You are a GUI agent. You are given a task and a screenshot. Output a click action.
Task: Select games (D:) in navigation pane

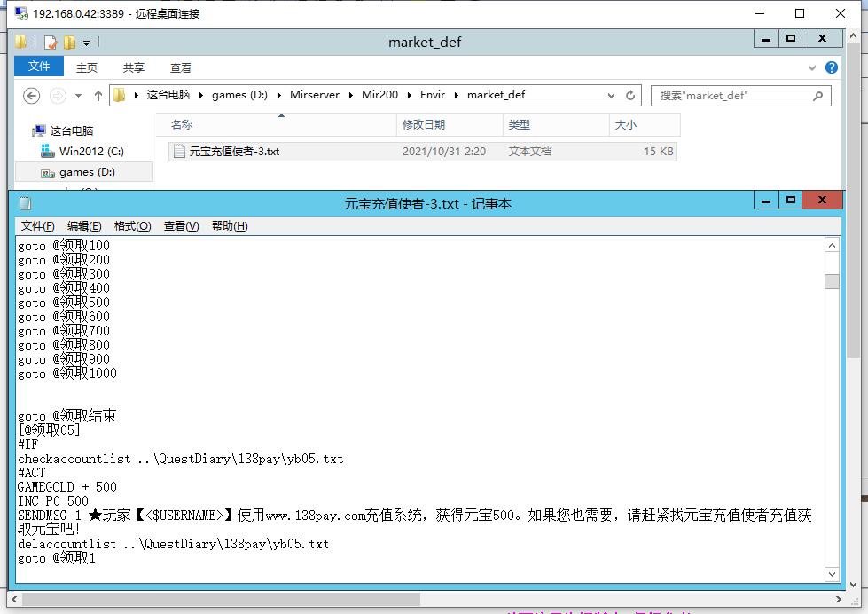click(x=87, y=172)
